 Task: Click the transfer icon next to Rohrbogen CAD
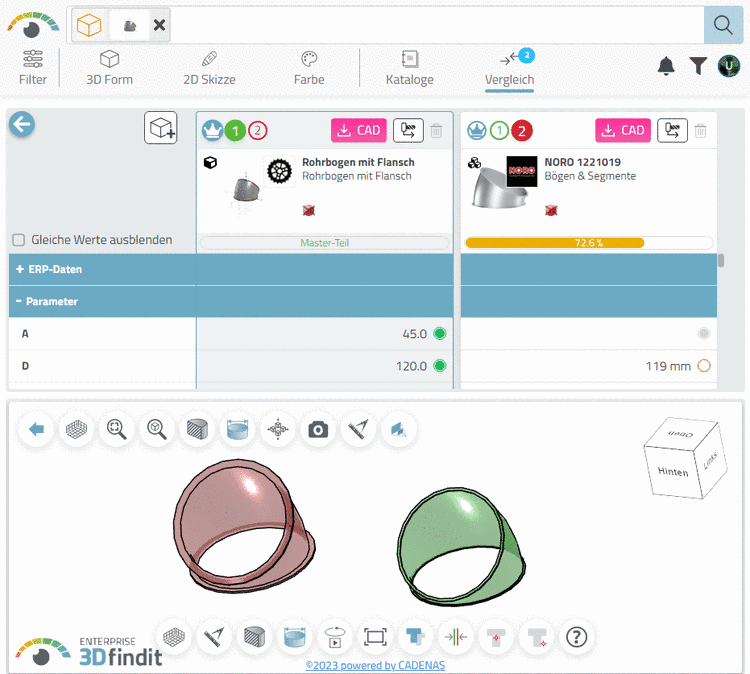(408, 130)
